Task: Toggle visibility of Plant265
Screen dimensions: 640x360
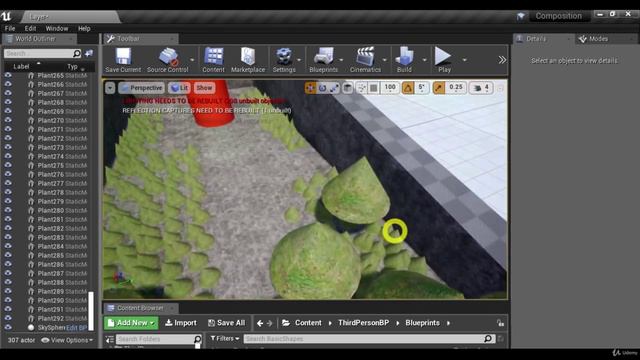Action: (8, 75)
